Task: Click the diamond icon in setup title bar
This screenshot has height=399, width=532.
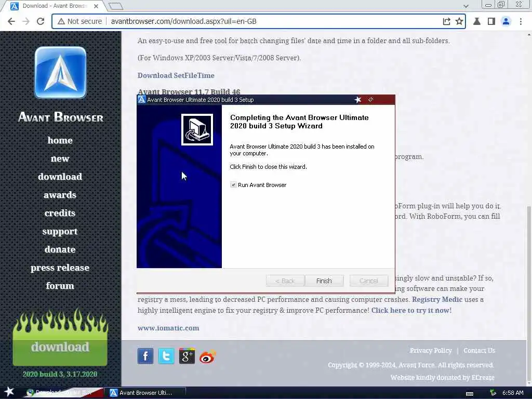Action: point(371,99)
